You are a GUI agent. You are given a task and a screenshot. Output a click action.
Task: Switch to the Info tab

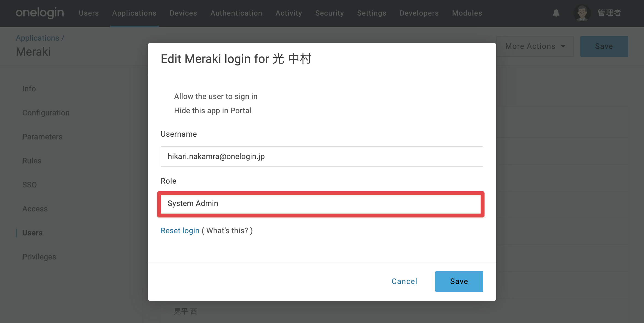pos(29,89)
